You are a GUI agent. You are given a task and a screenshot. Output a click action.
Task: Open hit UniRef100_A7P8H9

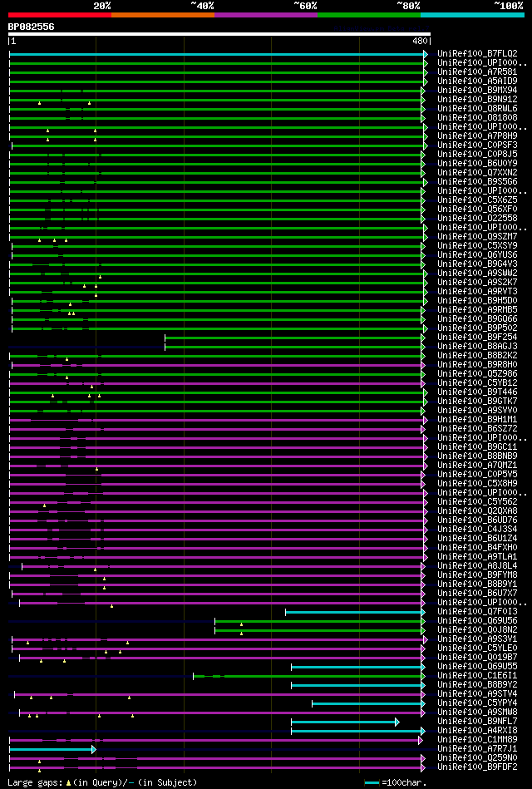click(477, 136)
